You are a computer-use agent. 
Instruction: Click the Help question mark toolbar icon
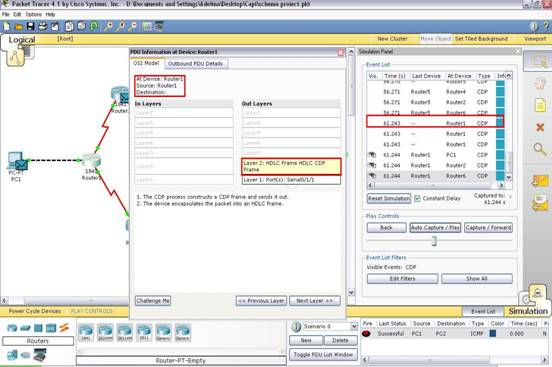tap(546, 26)
